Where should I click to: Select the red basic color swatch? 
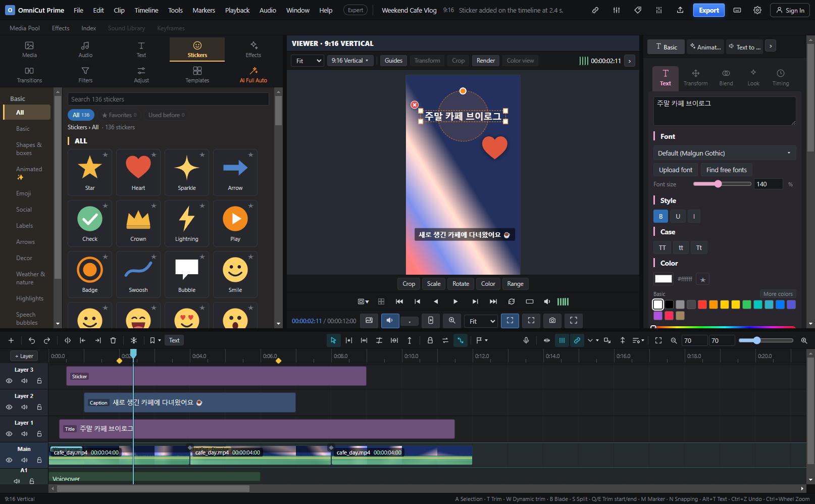click(x=702, y=305)
